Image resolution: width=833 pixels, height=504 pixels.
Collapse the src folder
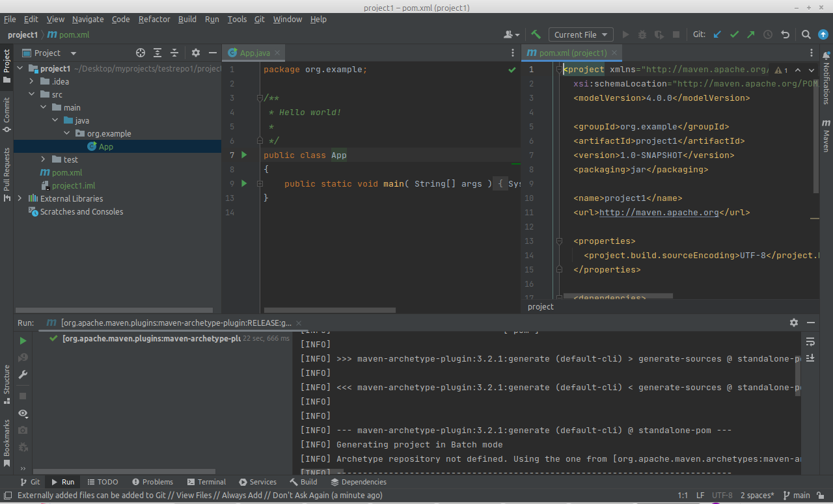pos(31,94)
